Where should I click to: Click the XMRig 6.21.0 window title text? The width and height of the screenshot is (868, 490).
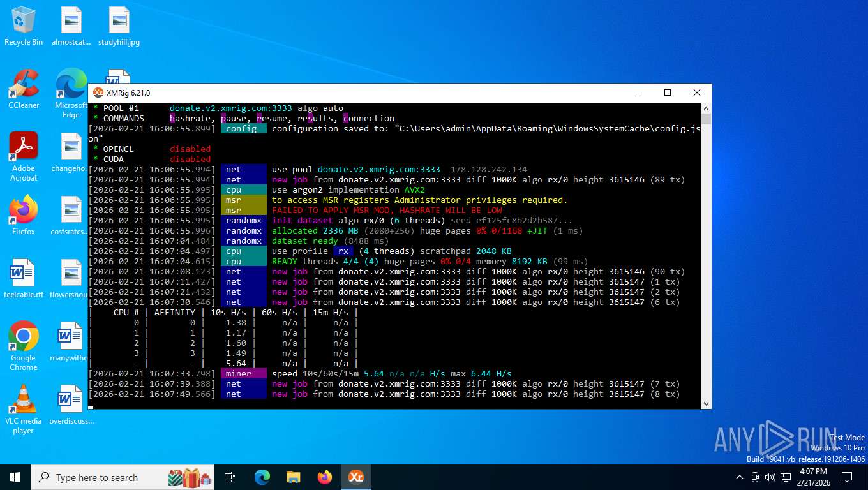pyautogui.click(x=128, y=93)
